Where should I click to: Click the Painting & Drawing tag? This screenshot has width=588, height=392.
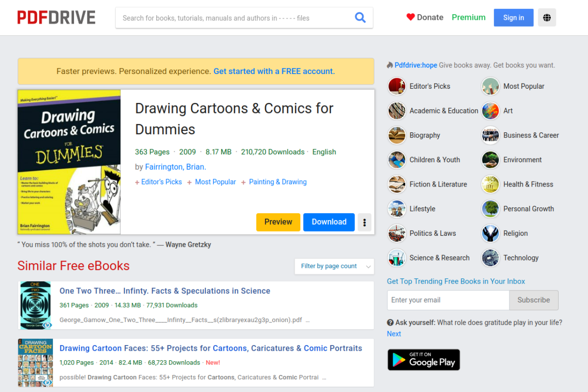coord(278,182)
